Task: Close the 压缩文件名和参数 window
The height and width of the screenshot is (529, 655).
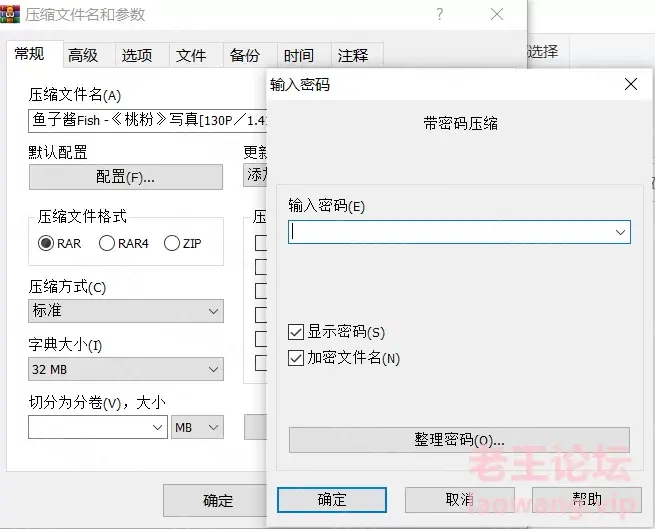Action: coord(497,14)
